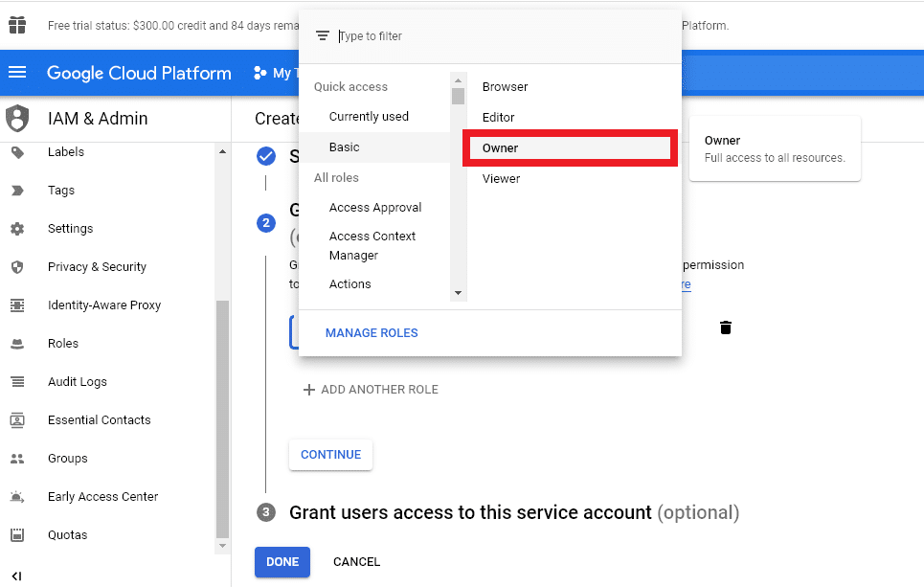924x587 pixels.
Task: Select the Access Approval category
Action: (374, 208)
